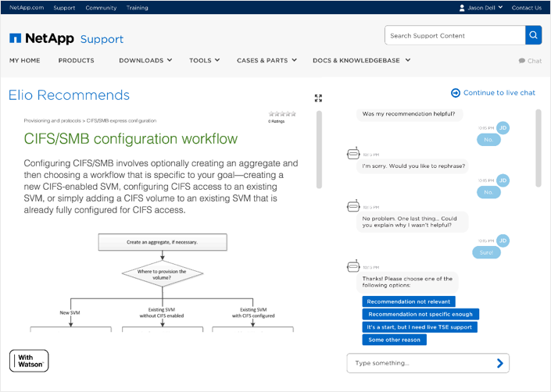Click the "I'm sorry. Would you like to rephrase?" message
The width and height of the screenshot is (551, 392).
pos(413,166)
